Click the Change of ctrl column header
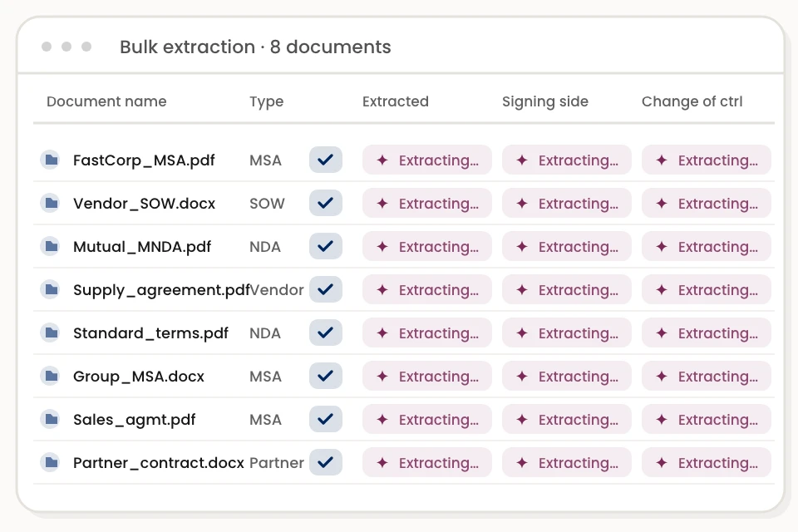 pyautogui.click(x=692, y=101)
